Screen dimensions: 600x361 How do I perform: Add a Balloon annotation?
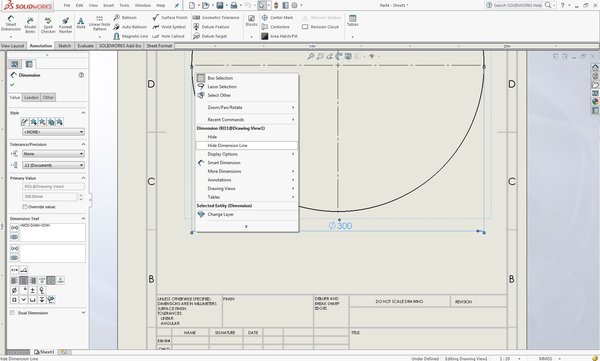tap(125, 18)
